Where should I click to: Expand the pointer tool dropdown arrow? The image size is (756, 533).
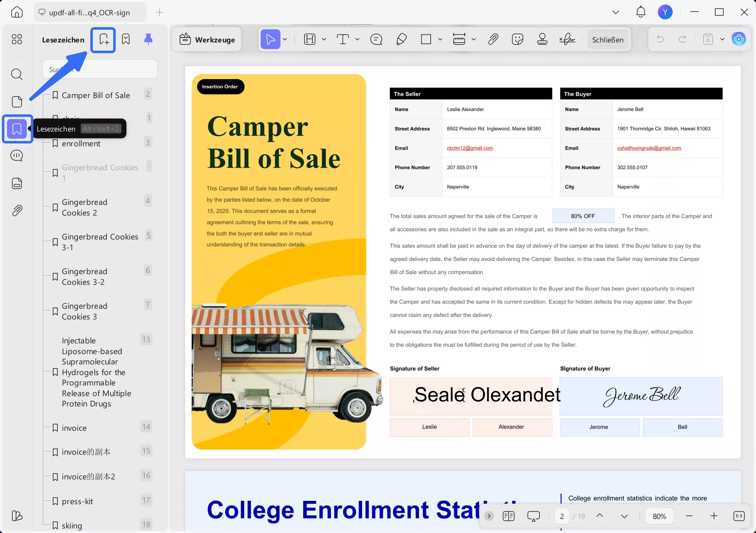click(x=285, y=40)
